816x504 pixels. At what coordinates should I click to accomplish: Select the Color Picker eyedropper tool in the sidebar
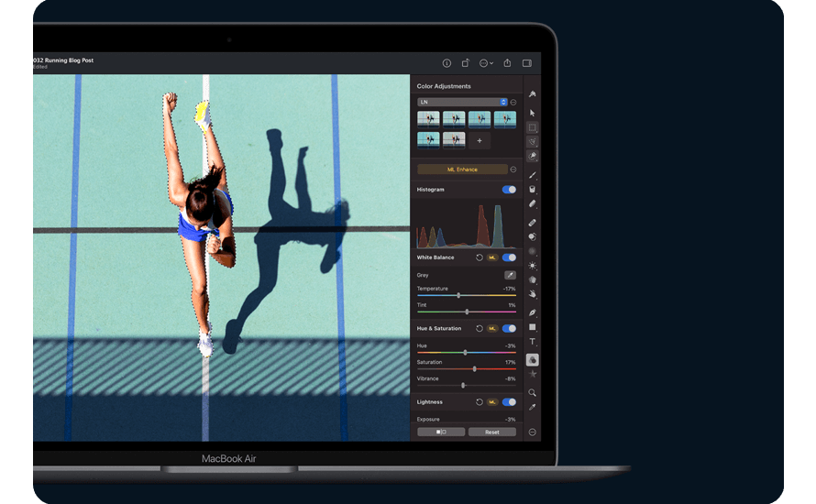click(533, 407)
